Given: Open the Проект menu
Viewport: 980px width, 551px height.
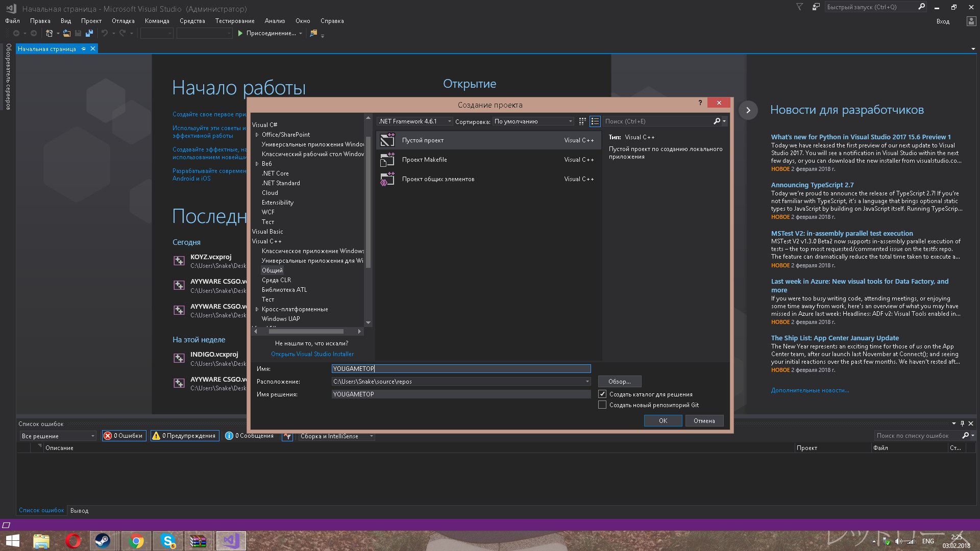Looking at the screenshot, I should 91,21.
